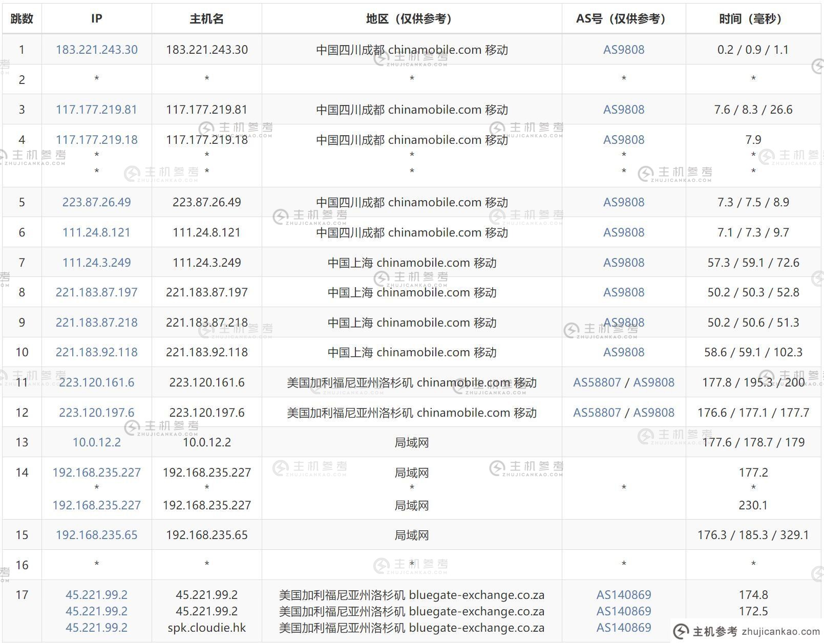The width and height of the screenshot is (824, 644).
Task: Select timing value 58.6 / 59.1 / 102.3
Action: (753, 352)
